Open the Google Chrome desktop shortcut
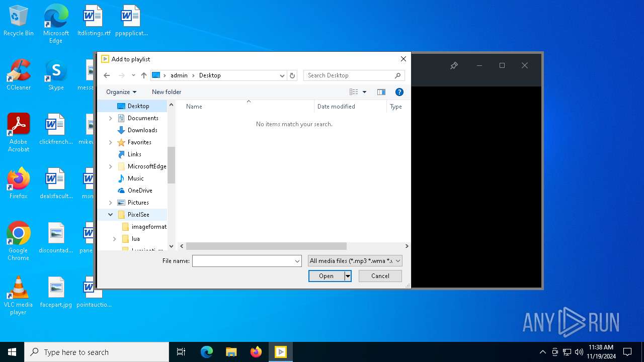This screenshot has height=362, width=644. pos(19,241)
